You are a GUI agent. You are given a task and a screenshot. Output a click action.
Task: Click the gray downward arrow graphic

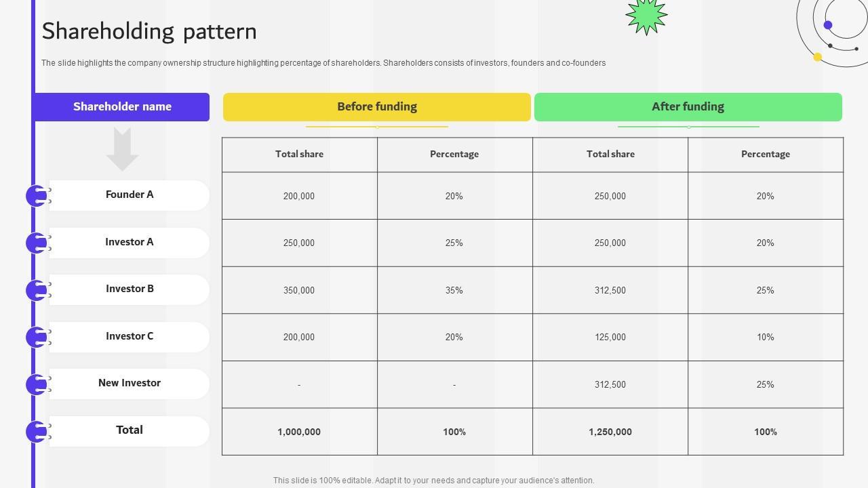[x=122, y=149]
